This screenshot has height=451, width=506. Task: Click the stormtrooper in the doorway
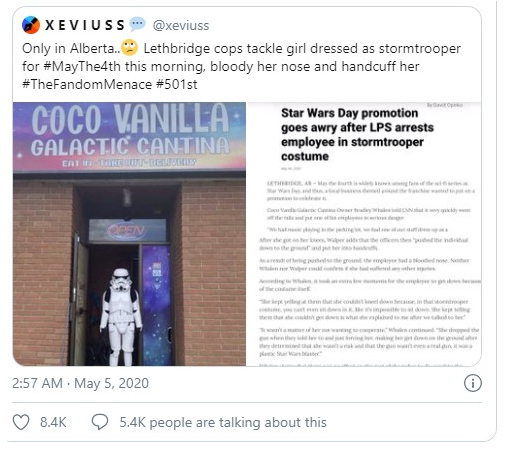tap(121, 317)
